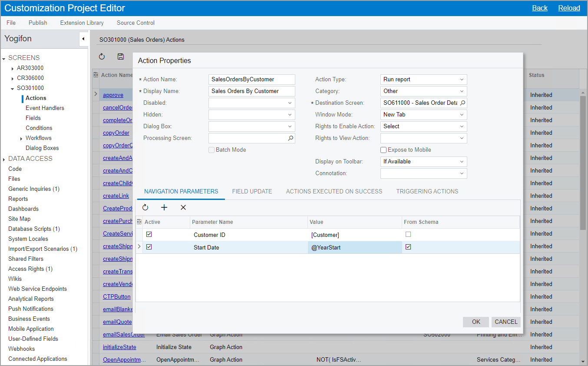This screenshot has height=366, width=588.
Task: Click the save icon in Actions toolbar
Action: coord(121,57)
